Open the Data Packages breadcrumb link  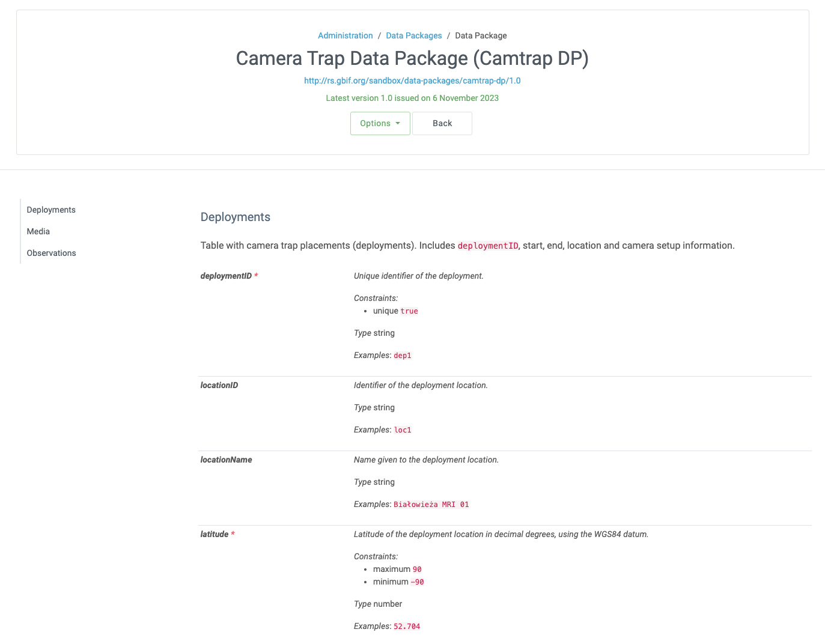pos(413,35)
